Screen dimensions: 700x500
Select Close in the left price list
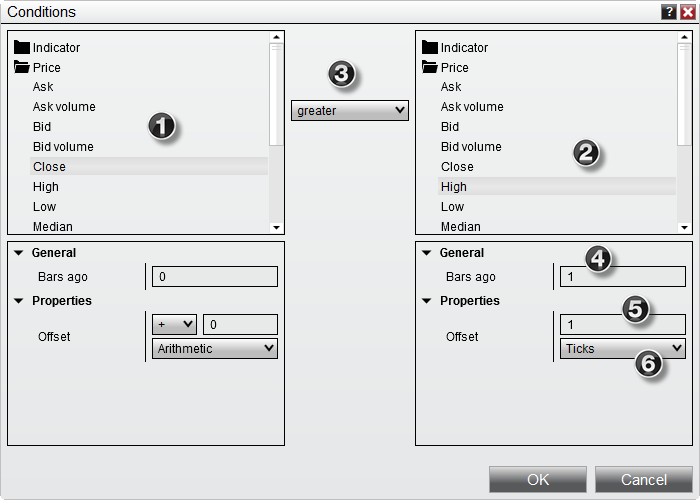[50, 167]
